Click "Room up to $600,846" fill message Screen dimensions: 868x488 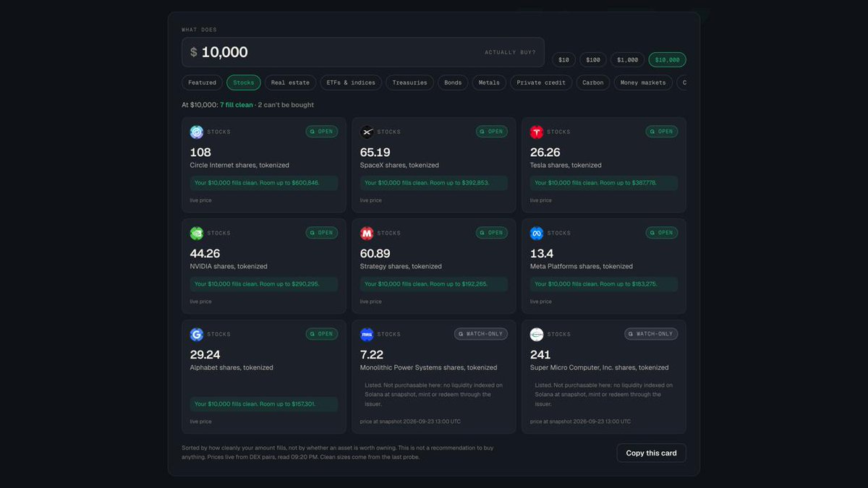pyautogui.click(x=264, y=183)
